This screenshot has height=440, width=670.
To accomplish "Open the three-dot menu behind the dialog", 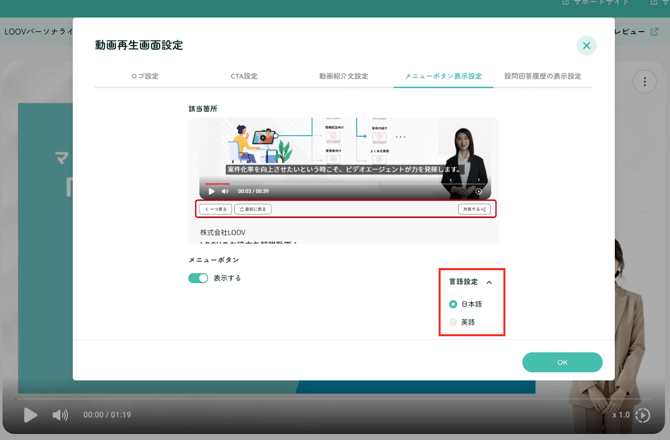I will tap(645, 82).
